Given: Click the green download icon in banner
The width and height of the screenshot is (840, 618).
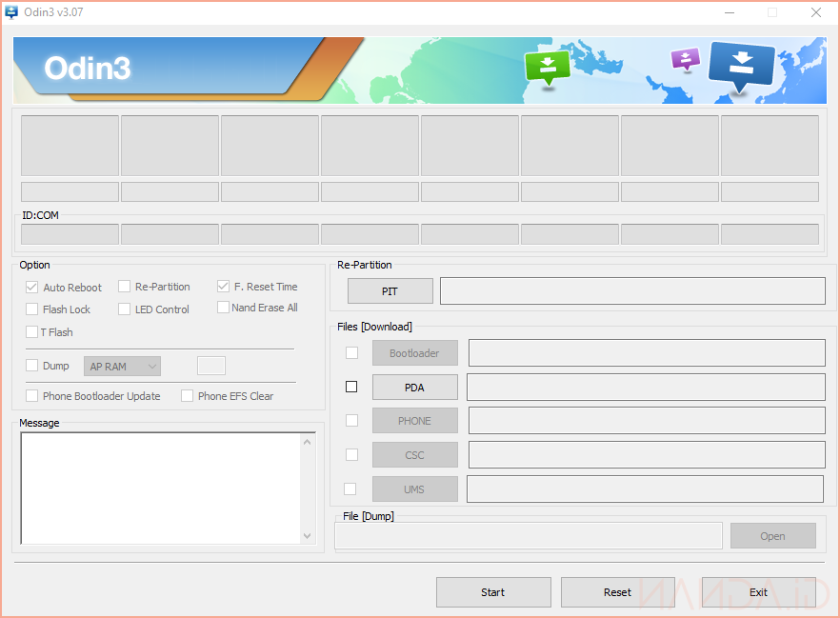Looking at the screenshot, I should click(548, 66).
